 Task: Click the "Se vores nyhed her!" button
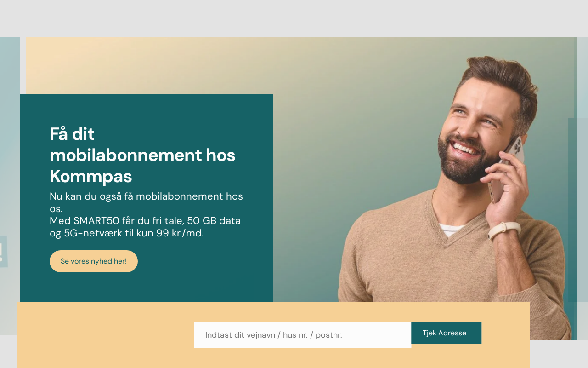point(94,261)
